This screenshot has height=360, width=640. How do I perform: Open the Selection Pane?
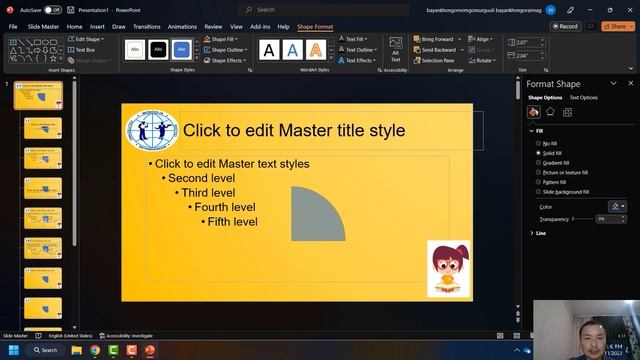[433, 60]
